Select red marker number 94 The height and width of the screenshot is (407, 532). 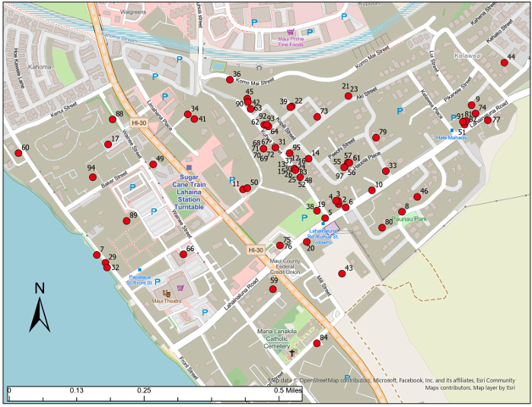point(93,176)
